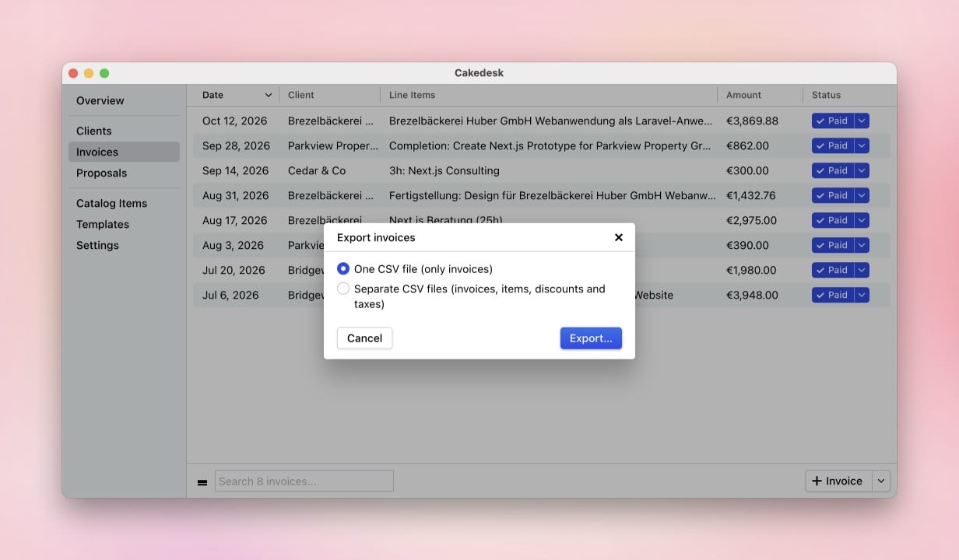This screenshot has width=959, height=560.
Task: Open status dropdown arrow for €1,980.00 invoice
Action: pyautogui.click(x=862, y=270)
